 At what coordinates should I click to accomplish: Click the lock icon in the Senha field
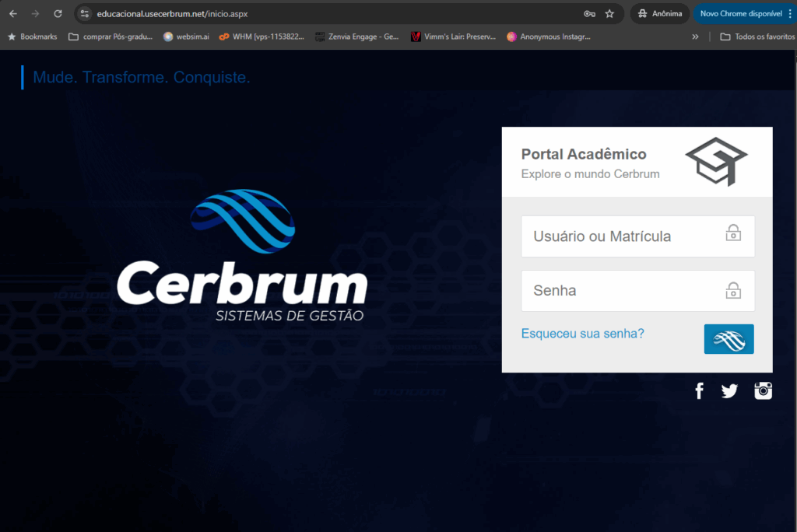pyautogui.click(x=733, y=291)
